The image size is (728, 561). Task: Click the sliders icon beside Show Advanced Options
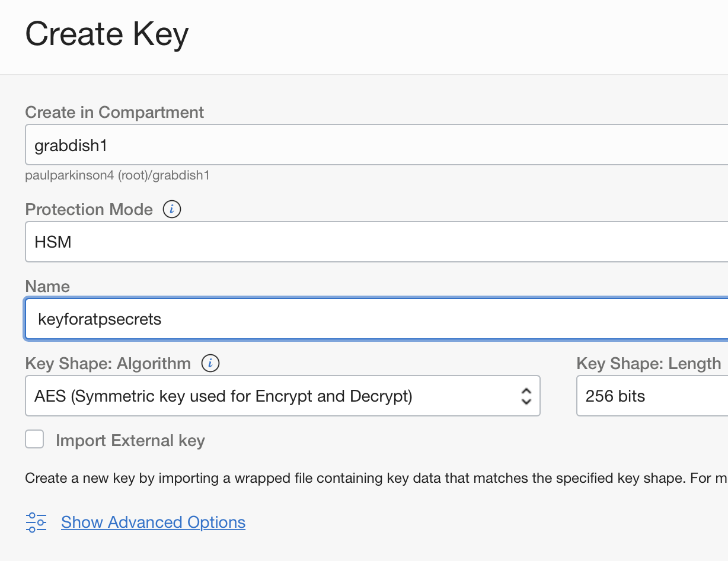(x=36, y=522)
